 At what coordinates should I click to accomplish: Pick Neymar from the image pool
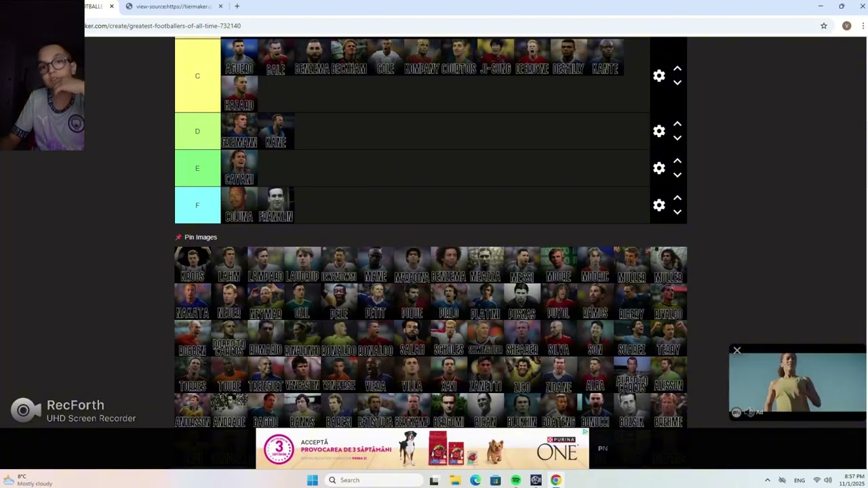pyautogui.click(x=266, y=302)
